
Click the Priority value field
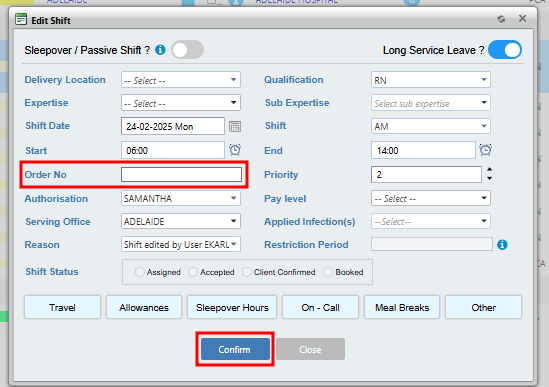click(x=426, y=174)
